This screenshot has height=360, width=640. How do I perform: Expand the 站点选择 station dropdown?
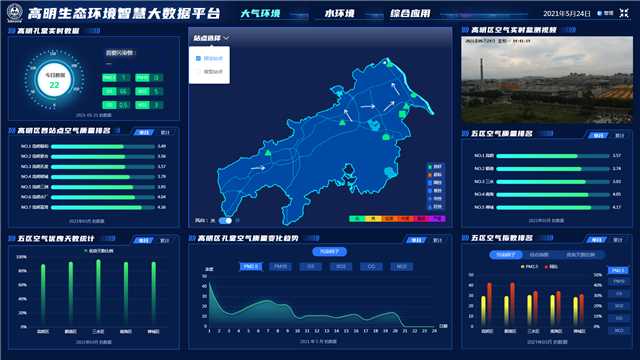pos(211,38)
